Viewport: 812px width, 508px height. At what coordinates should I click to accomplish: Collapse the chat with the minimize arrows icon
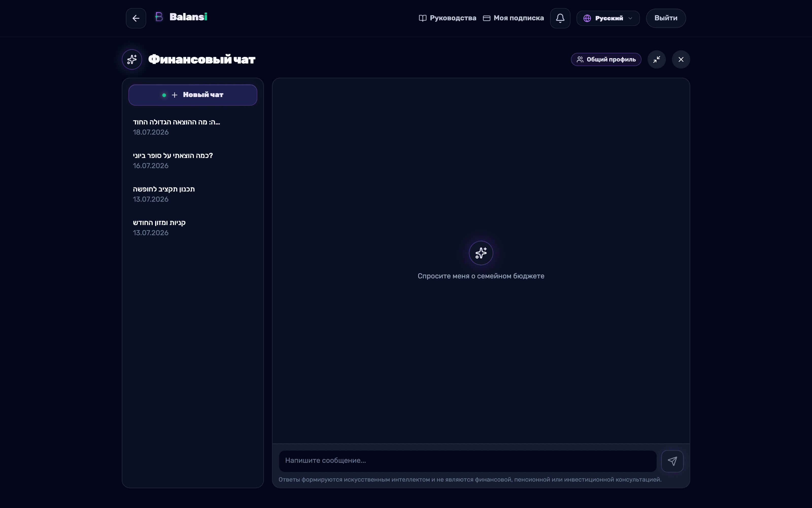tap(657, 59)
